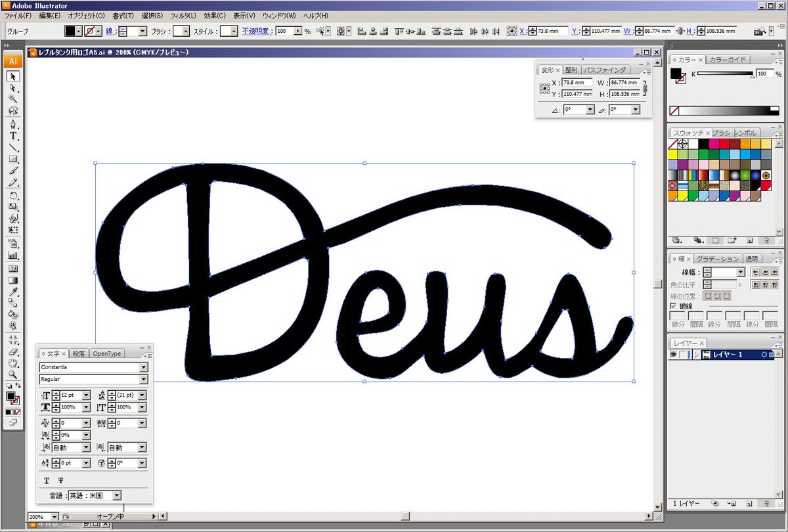
Task: Open the rotation angle dropdown in Transform panel
Action: click(x=590, y=110)
